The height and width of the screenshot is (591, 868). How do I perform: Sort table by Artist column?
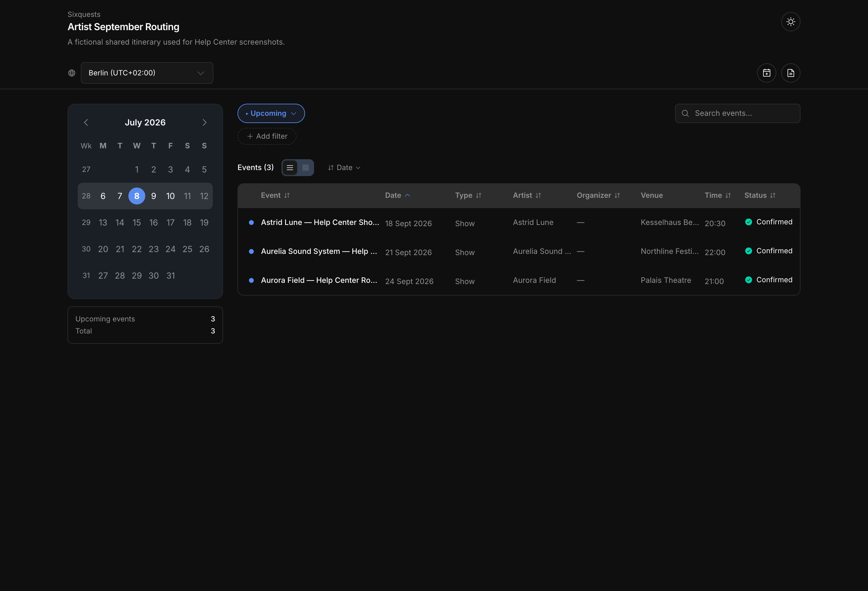527,195
